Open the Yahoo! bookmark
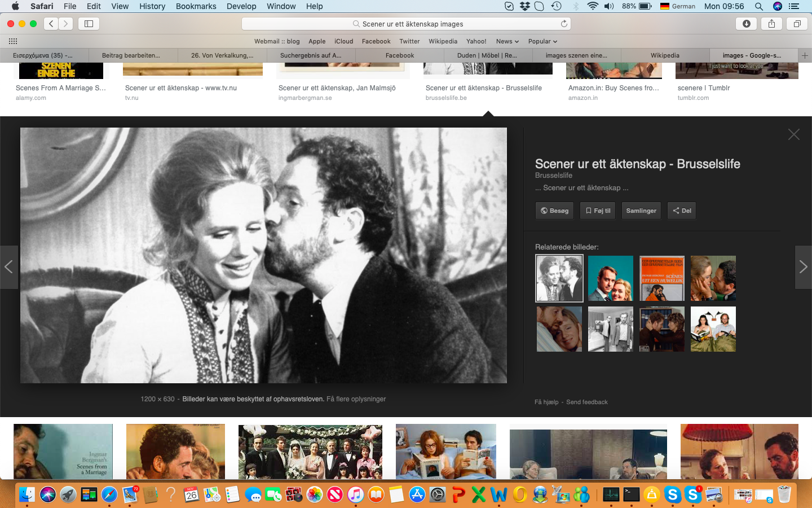 476,41
